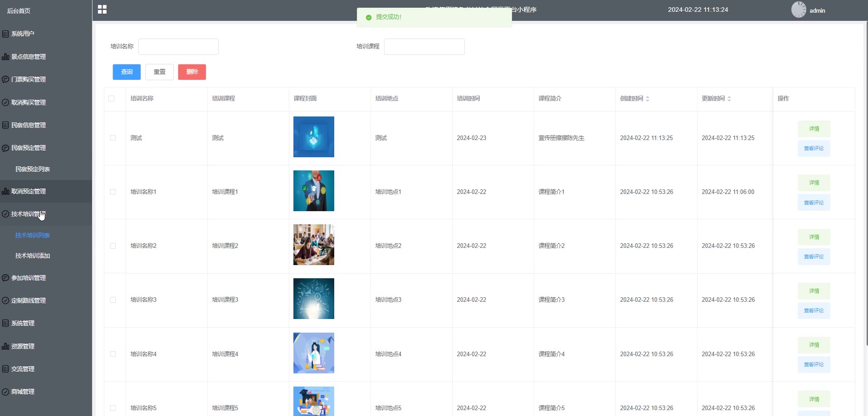Open 民宿预定列表 submenu item
868x416 pixels.
pos(33,169)
